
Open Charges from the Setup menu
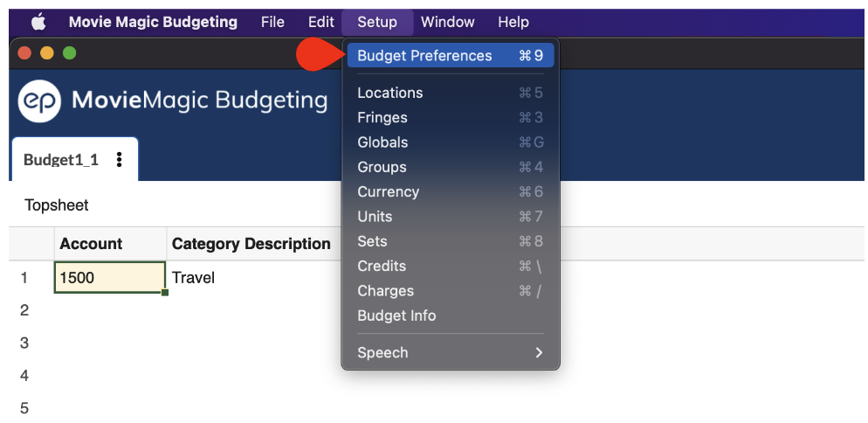[x=451, y=290]
